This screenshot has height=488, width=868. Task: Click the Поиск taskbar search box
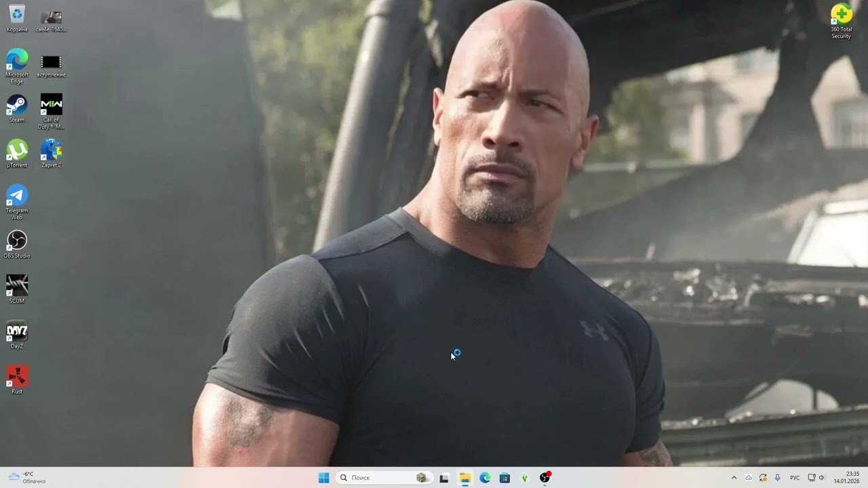(x=384, y=478)
